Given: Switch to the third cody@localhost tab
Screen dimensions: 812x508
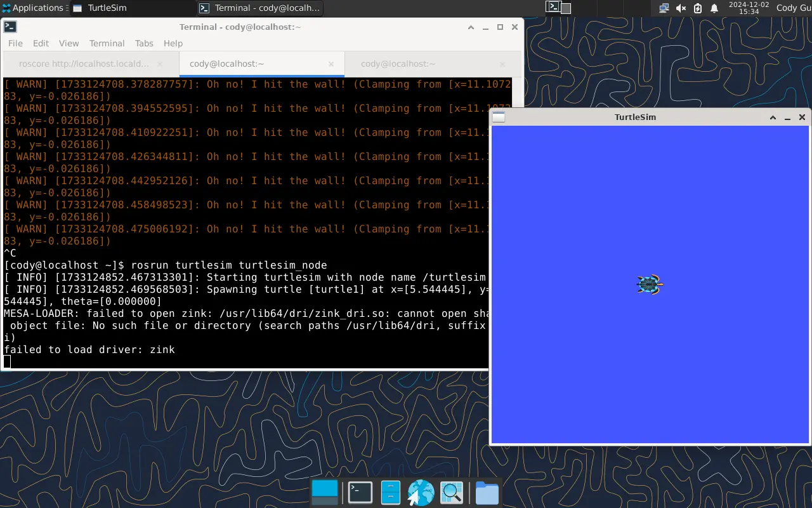Looking at the screenshot, I should point(398,64).
